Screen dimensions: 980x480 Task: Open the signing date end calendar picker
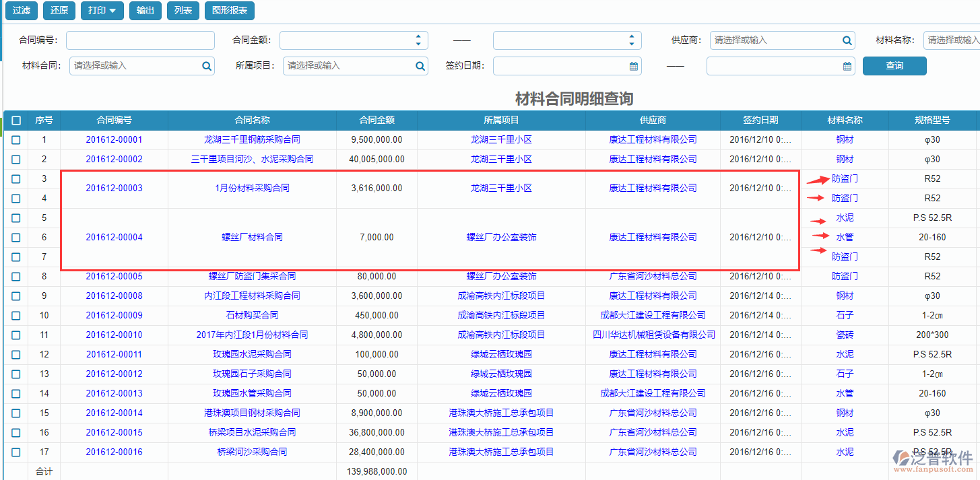(847, 66)
